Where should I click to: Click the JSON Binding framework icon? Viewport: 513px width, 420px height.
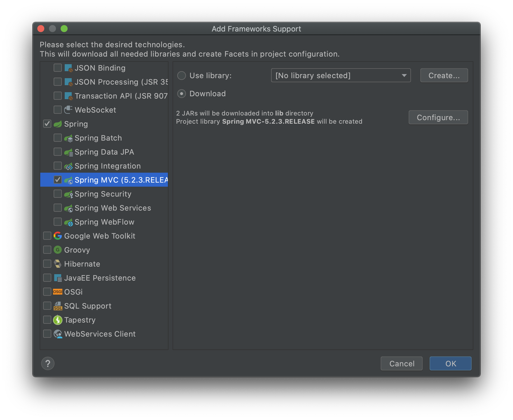coord(68,68)
